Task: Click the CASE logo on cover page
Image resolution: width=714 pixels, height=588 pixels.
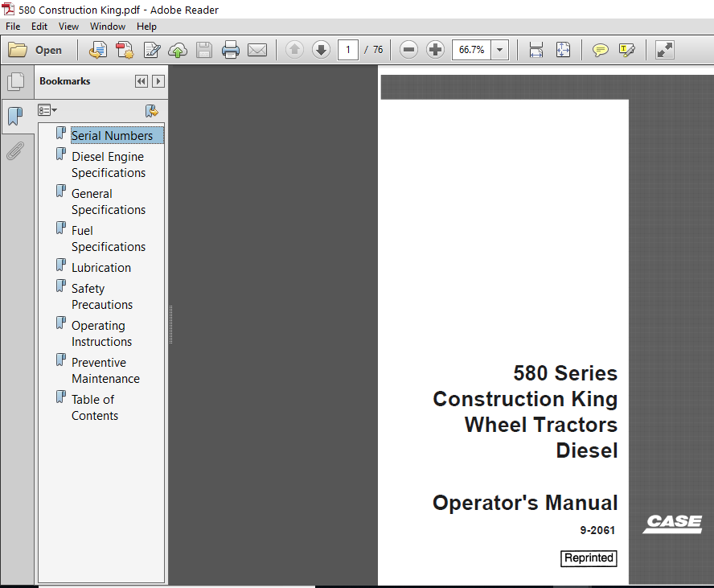Action: (672, 524)
